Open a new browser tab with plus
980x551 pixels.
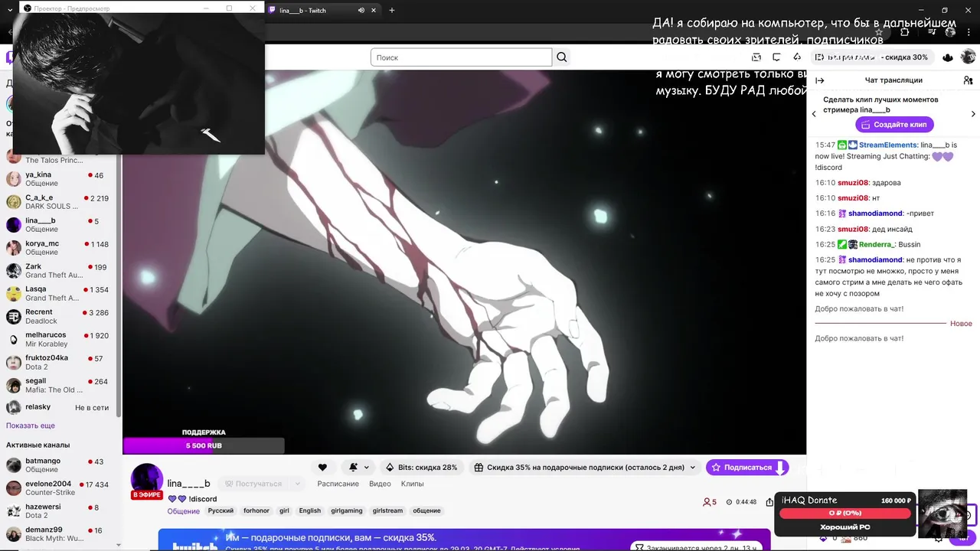click(x=392, y=10)
